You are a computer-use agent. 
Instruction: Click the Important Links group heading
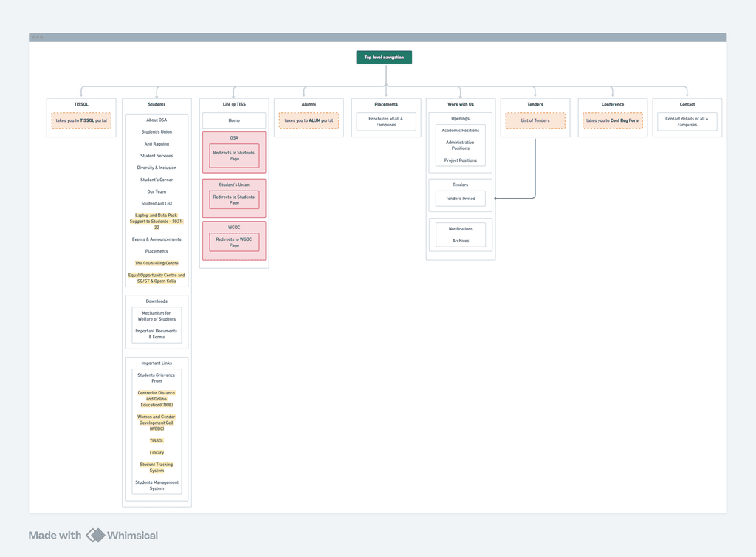(x=157, y=363)
